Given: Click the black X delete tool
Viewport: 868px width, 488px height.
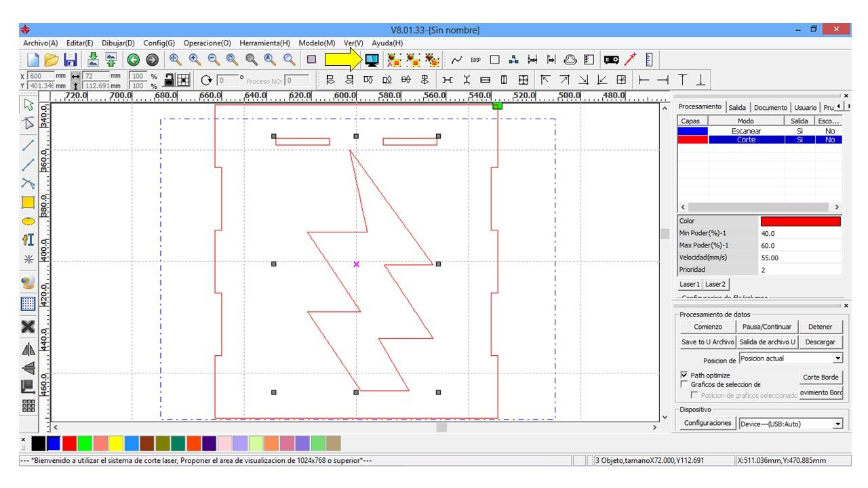Looking at the screenshot, I should [28, 327].
